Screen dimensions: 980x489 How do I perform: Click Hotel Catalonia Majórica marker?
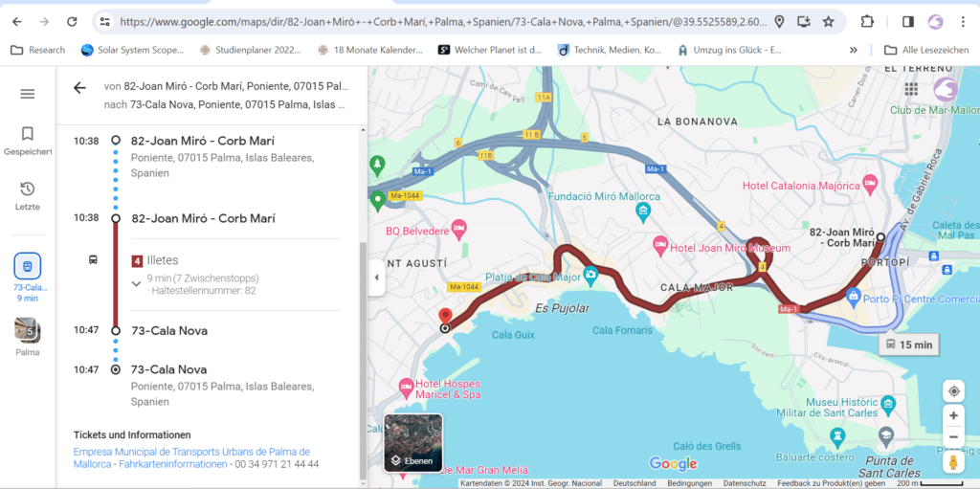[x=869, y=184]
